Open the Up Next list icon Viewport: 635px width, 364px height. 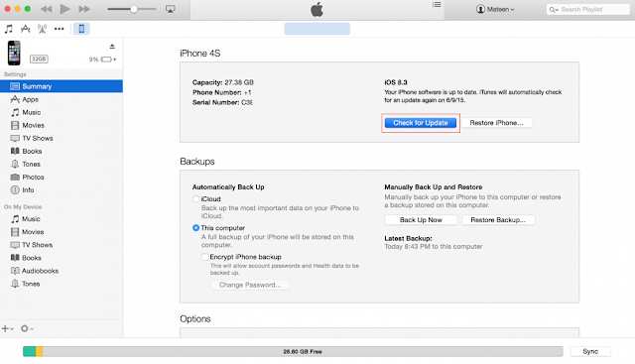437,4
